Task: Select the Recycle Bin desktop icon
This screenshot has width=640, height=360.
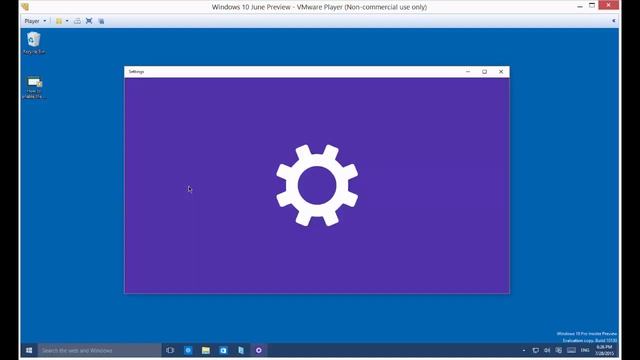Action: pyautogui.click(x=34, y=43)
